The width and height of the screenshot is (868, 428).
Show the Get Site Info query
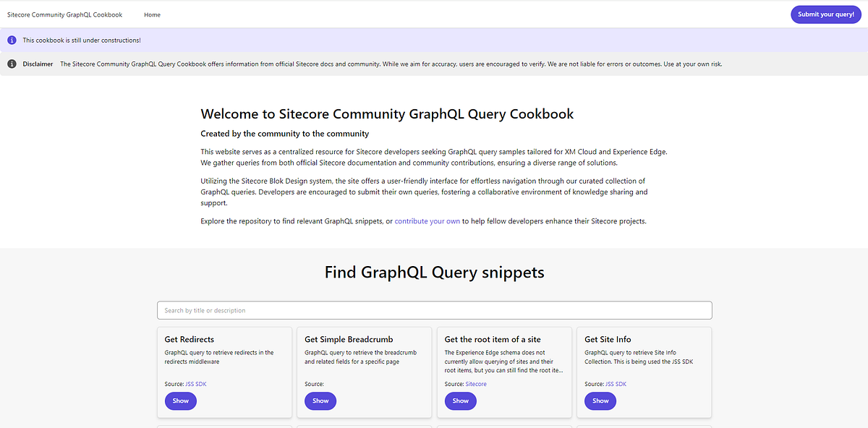click(x=600, y=401)
